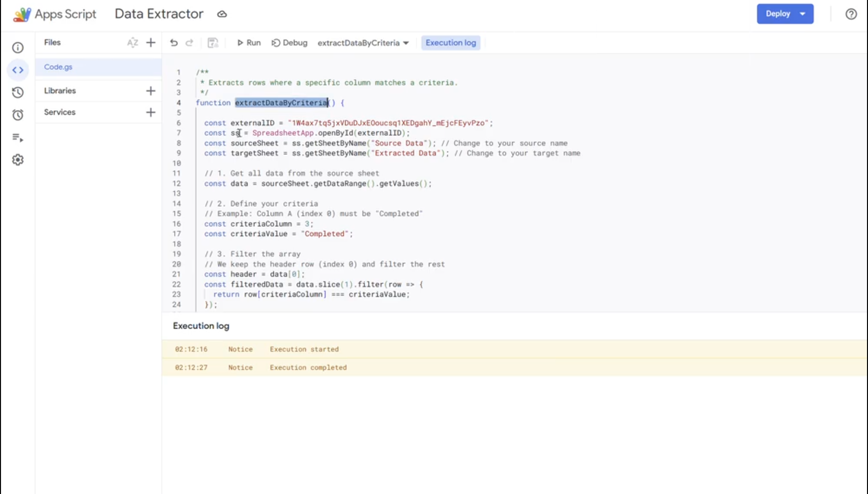Viewport: 868px width, 494px height.
Task: Add a library to the project
Action: point(151,90)
